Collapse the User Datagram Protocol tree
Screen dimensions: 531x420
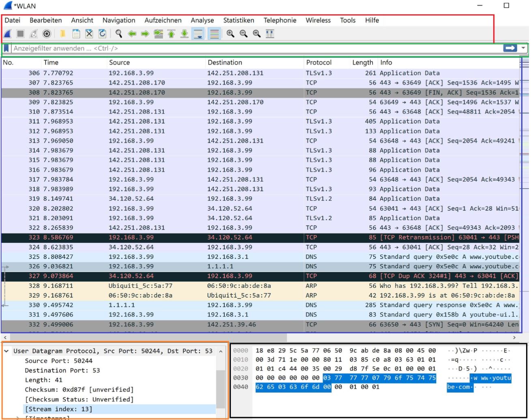click(x=6, y=351)
